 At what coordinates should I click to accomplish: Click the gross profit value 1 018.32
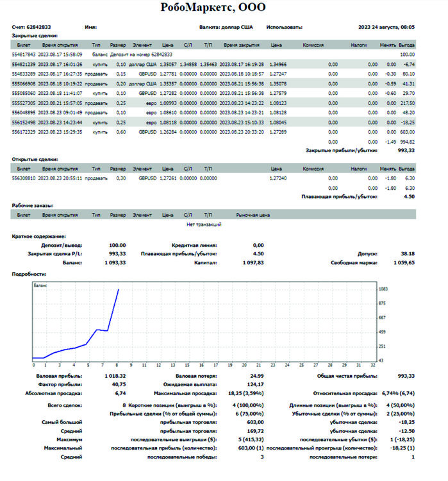(x=115, y=376)
